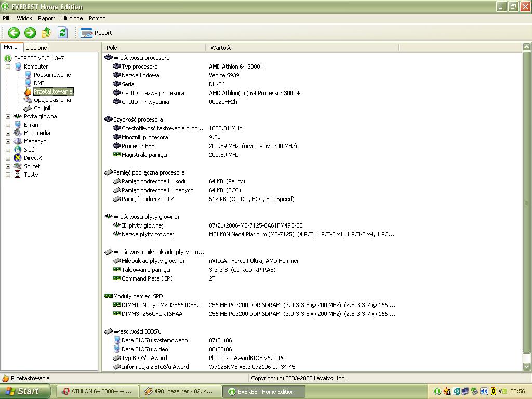Open the Raport toolbar button
The height and width of the screenshot is (399, 532).
tap(96, 33)
